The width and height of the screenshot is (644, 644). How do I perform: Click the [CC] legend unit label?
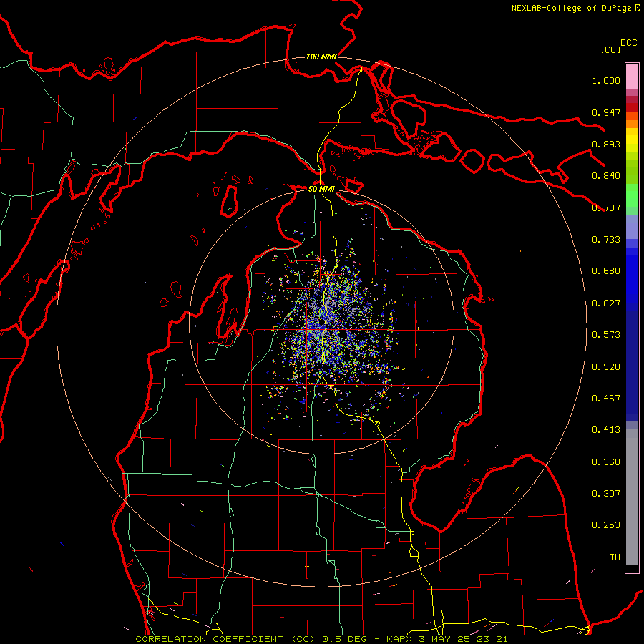pos(610,49)
